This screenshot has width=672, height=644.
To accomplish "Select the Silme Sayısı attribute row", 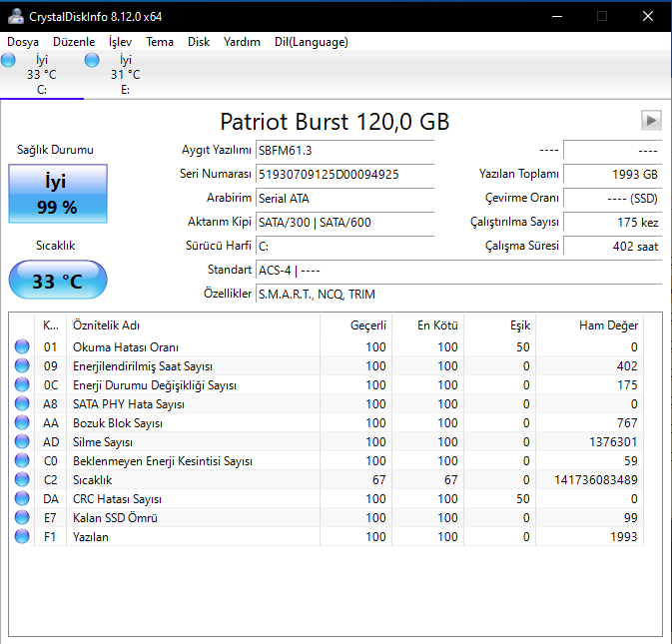I will [x=300, y=442].
